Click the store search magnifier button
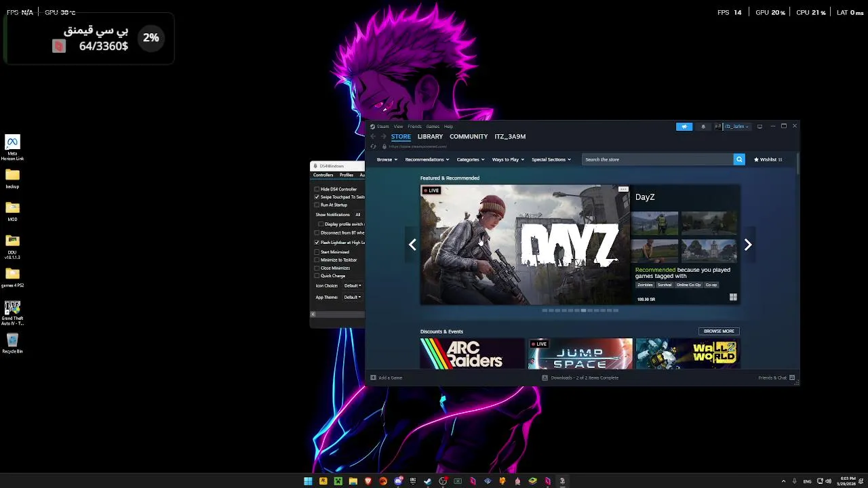The width and height of the screenshot is (868, 488). (x=739, y=159)
